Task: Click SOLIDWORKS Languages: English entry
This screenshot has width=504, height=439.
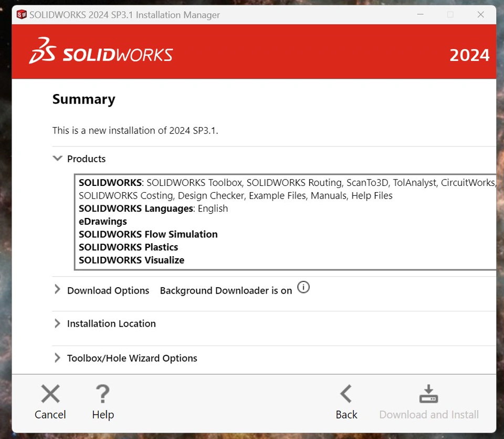Action: click(x=153, y=208)
